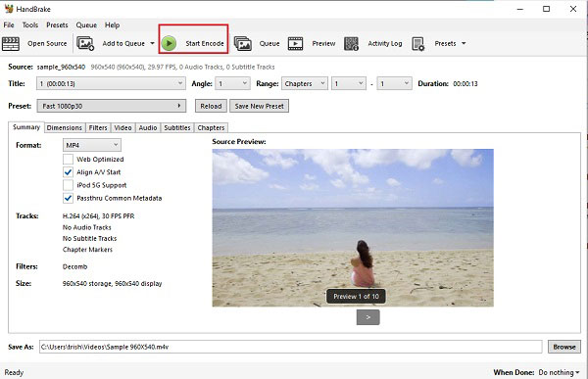Viewport: 588px width, 379px height.
Task: Click the Decomb filter text
Action: (x=74, y=266)
